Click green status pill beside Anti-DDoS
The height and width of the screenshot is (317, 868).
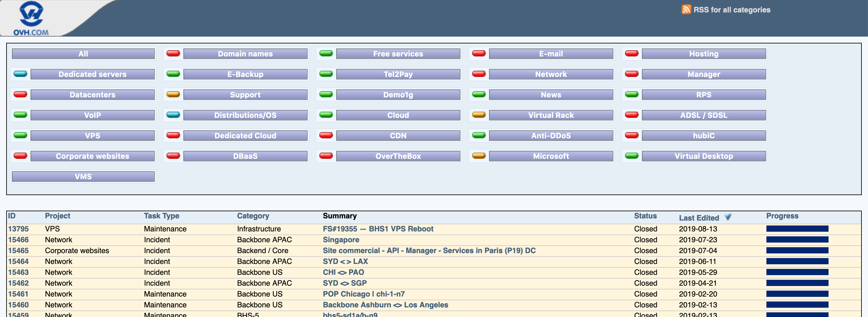coord(478,136)
